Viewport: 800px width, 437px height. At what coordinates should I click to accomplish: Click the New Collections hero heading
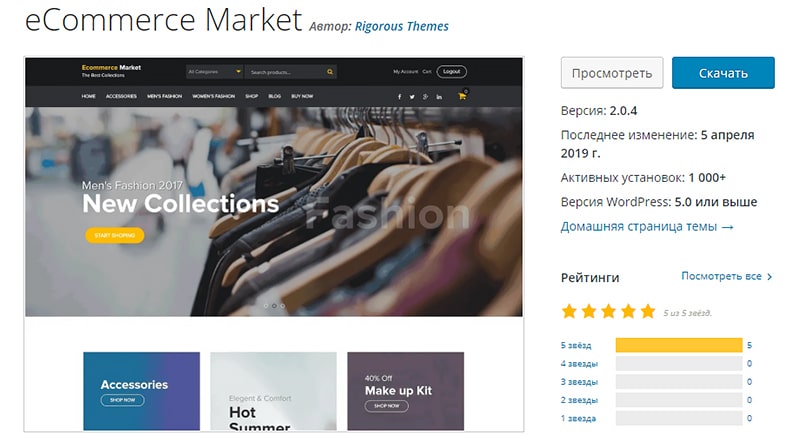[180, 204]
